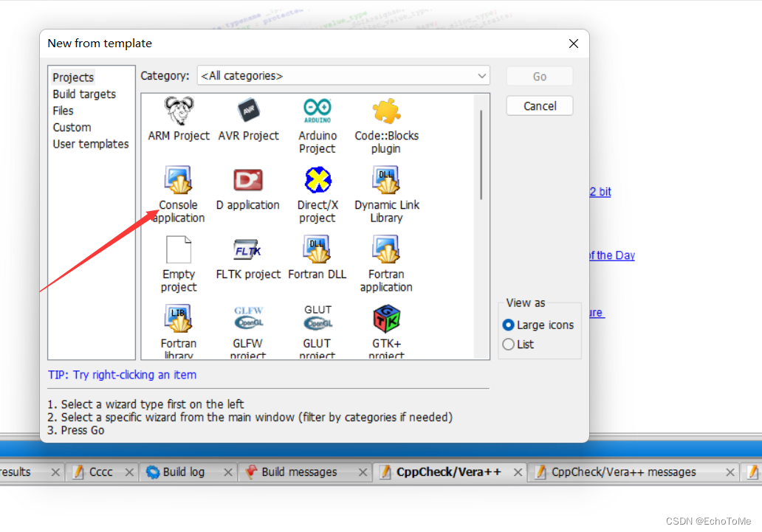Image resolution: width=762 pixels, height=532 pixels.
Task: Close the CppCheck/Vera++ messages tab
Action: pos(730,472)
